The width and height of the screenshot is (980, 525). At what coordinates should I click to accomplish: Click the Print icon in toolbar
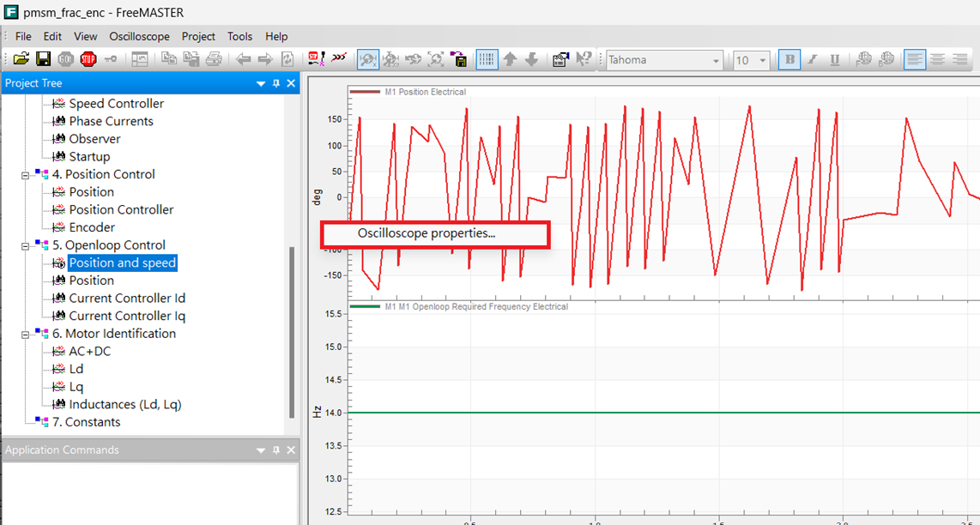[x=215, y=59]
